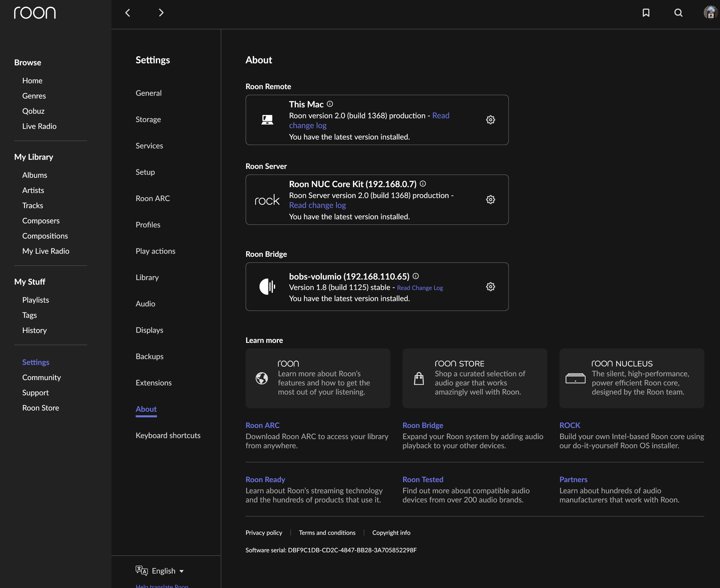Screen dimensions: 720x588
Task: Open Services settings tab
Action: point(149,146)
